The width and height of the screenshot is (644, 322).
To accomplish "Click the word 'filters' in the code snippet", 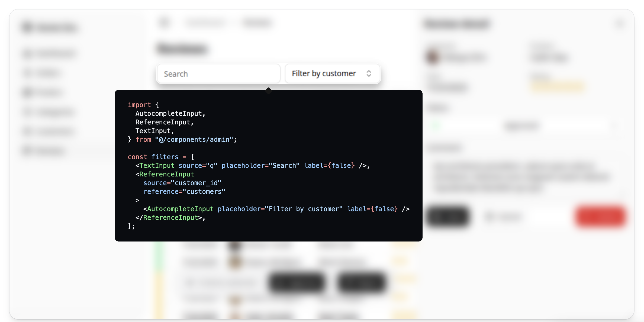I will coord(165,157).
